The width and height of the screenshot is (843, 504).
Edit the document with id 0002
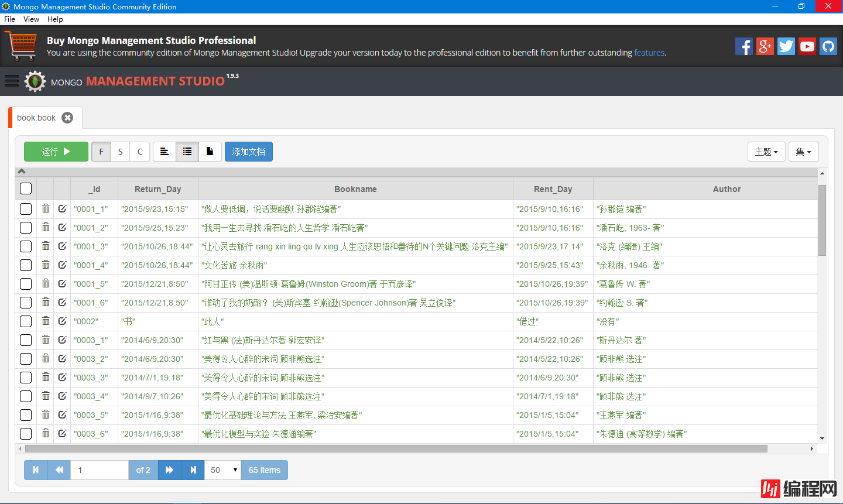click(x=62, y=321)
